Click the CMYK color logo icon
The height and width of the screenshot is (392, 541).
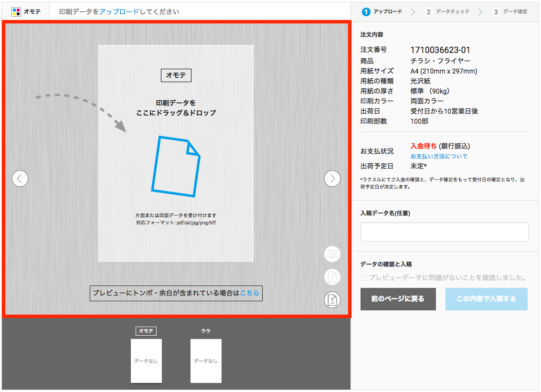coord(16,11)
